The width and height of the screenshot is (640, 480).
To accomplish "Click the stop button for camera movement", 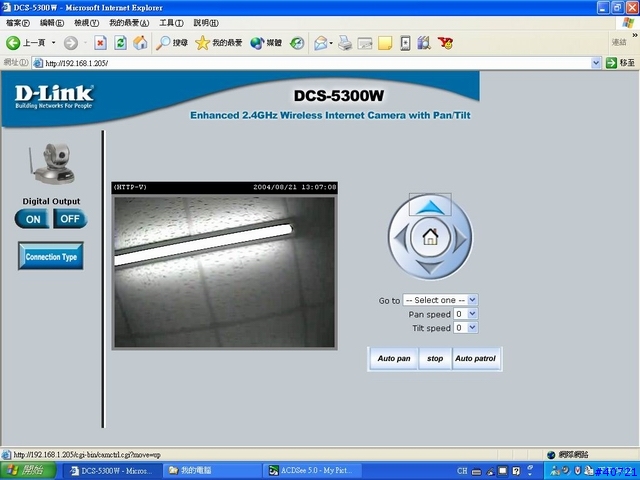I will (435, 358).
